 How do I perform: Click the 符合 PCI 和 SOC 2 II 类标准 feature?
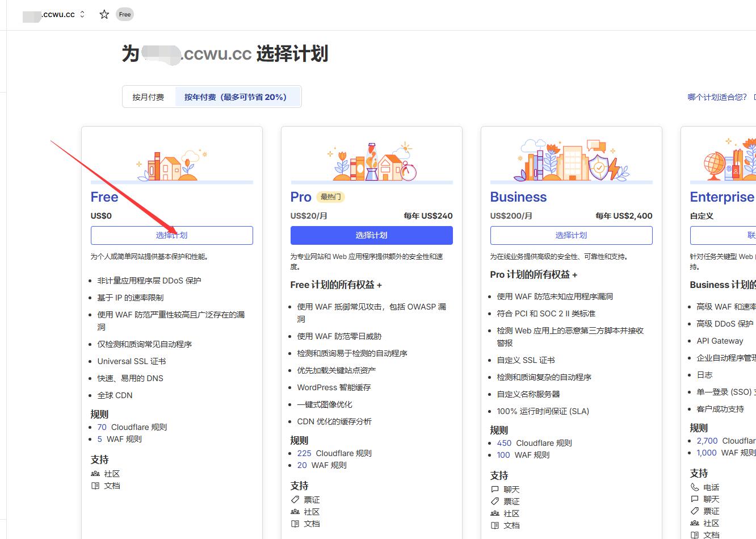546,314
